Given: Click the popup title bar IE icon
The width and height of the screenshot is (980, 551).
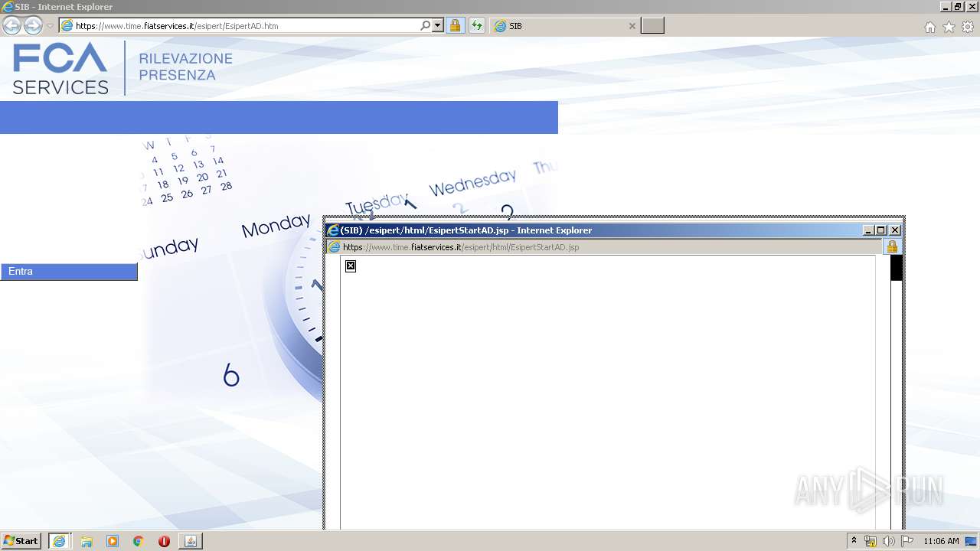Looking at the screenshot, I should pos(333,230).
